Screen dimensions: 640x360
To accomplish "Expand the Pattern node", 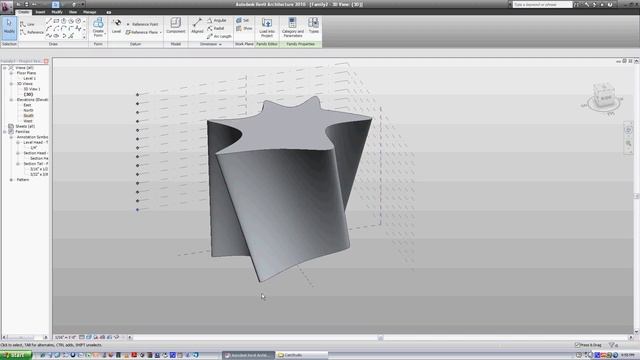I will [11, 180].
